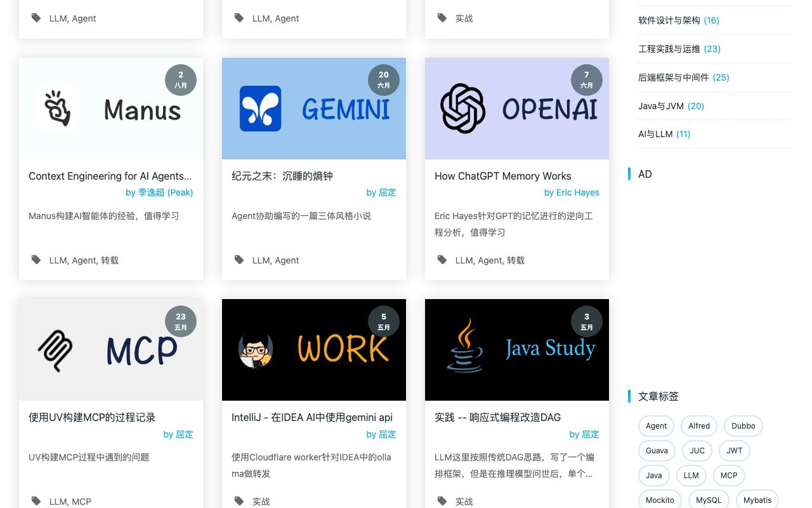The height and width of the screenshot is (508, 812).
Task: Click the LLM pill in 文章标签
Action: [691, 476]
